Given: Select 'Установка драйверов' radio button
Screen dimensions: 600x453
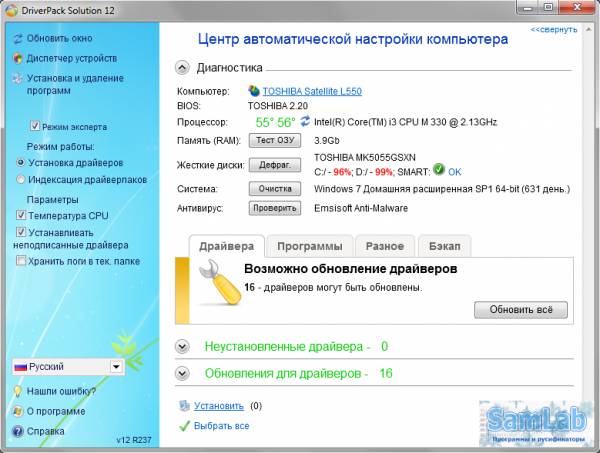Looking at the screenshot, I should point(21,163).
